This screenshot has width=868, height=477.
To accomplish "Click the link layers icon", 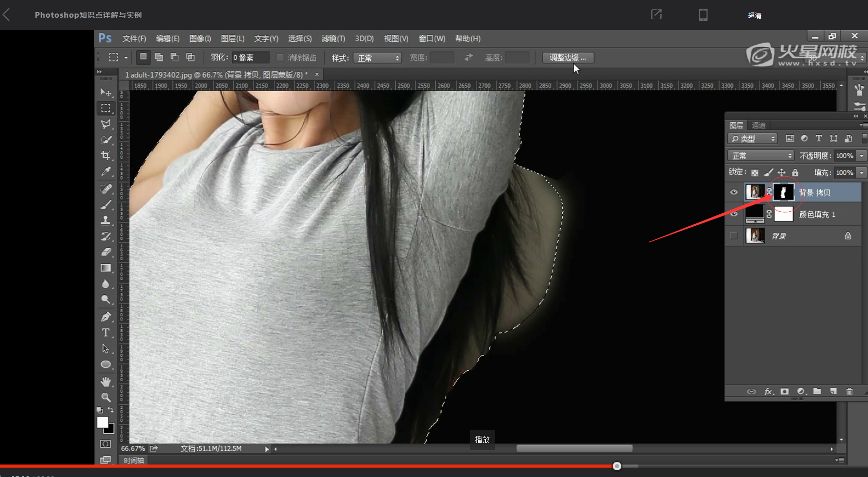I will click(x=751, y=391).
